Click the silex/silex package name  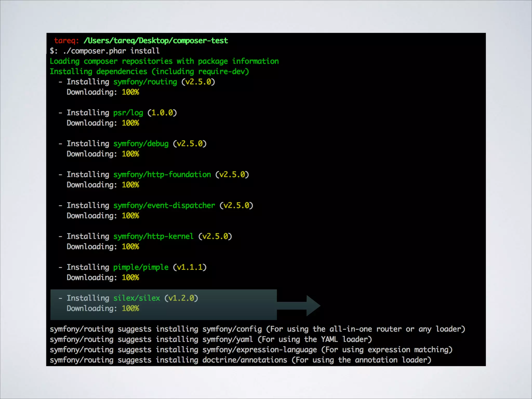coord(137,298)
